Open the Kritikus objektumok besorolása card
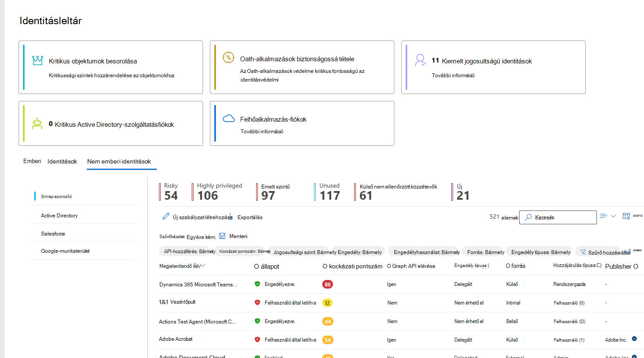644x358 pixels. (111, 67)
